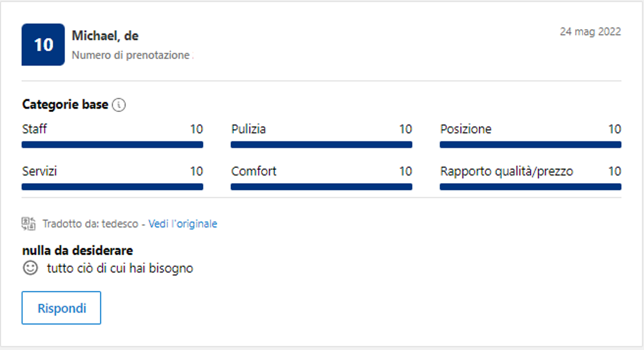Click the Posizione rating bar

coord(530,144)
